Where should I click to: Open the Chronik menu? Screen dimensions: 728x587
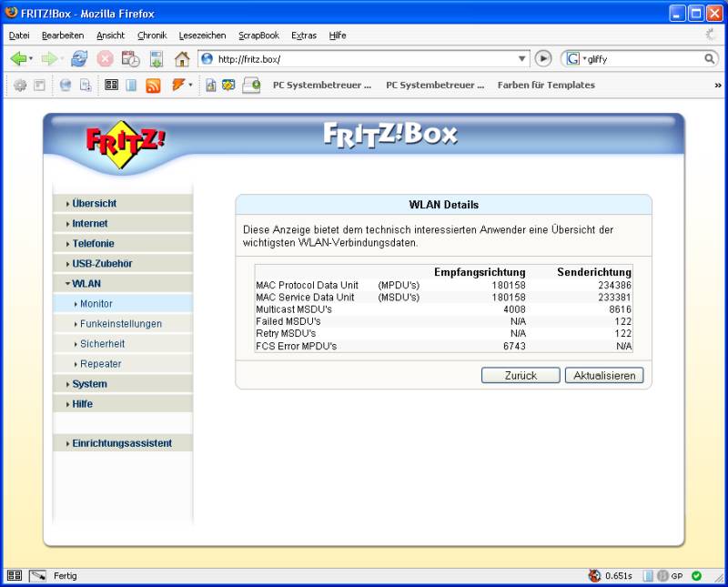pyautogui.click(x=152, y=35)
